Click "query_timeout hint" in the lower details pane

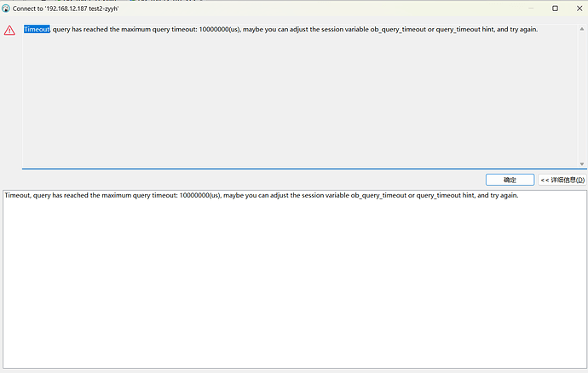(446, 195)
